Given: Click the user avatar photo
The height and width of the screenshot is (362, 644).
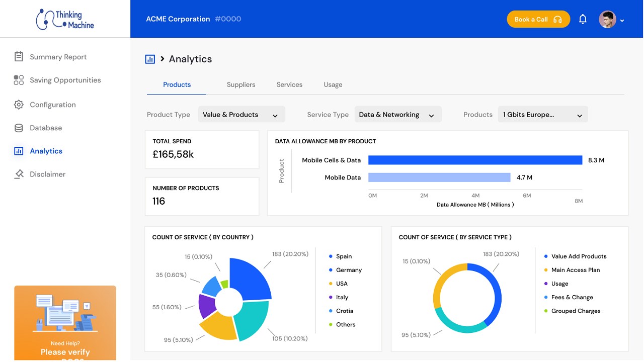Looking at the screenshot, I should [x=607, y=20].
